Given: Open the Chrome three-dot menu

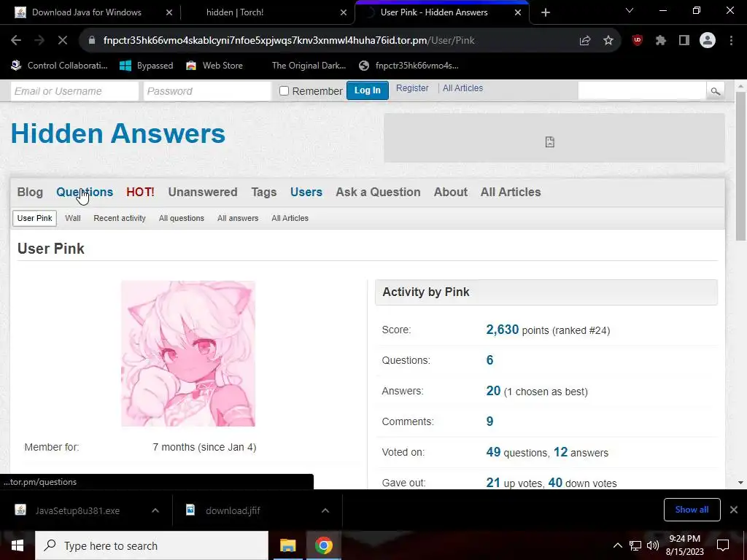Looking at the screenshot, I should [731, 41].
